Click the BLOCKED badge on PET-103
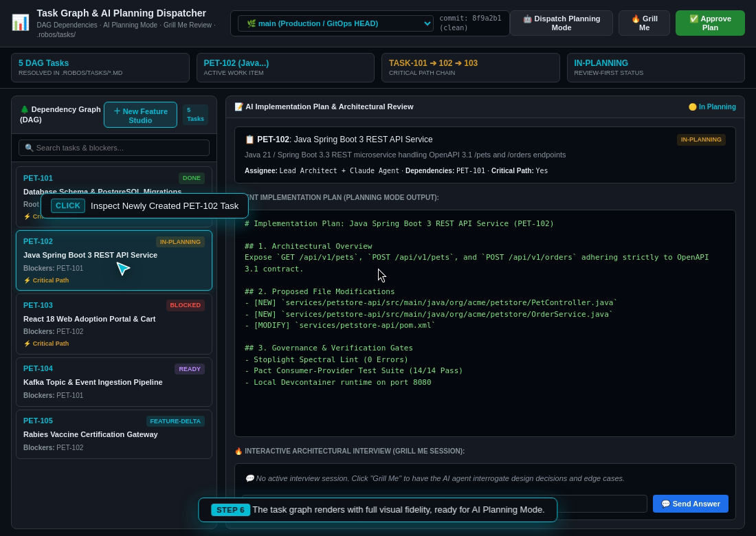Viewport: 756px width, 536px height. (185, 305)
